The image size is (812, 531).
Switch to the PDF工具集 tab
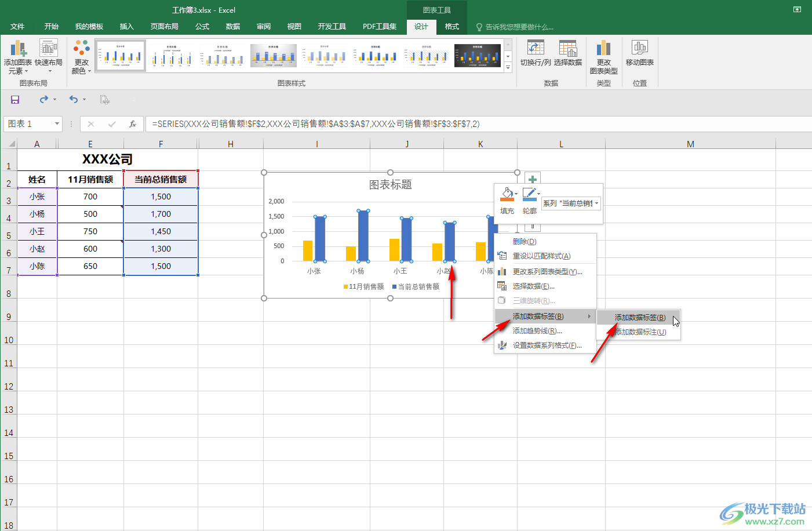(380, 27)
